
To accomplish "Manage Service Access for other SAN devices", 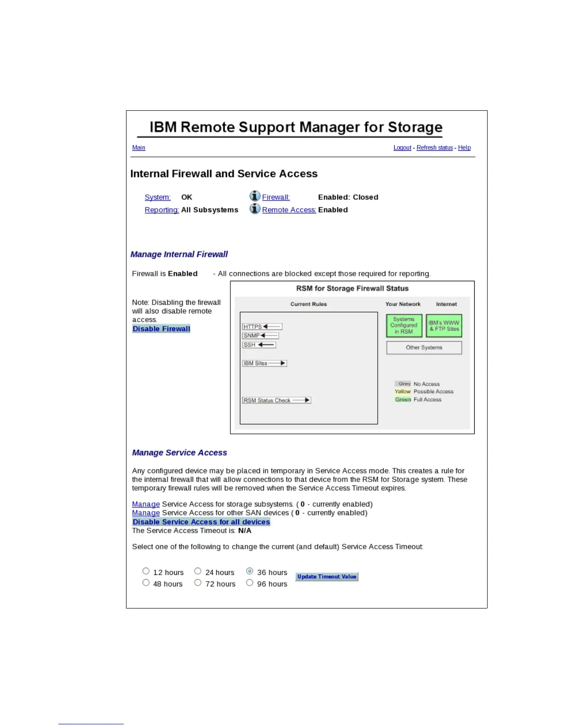I will point(146,513).
